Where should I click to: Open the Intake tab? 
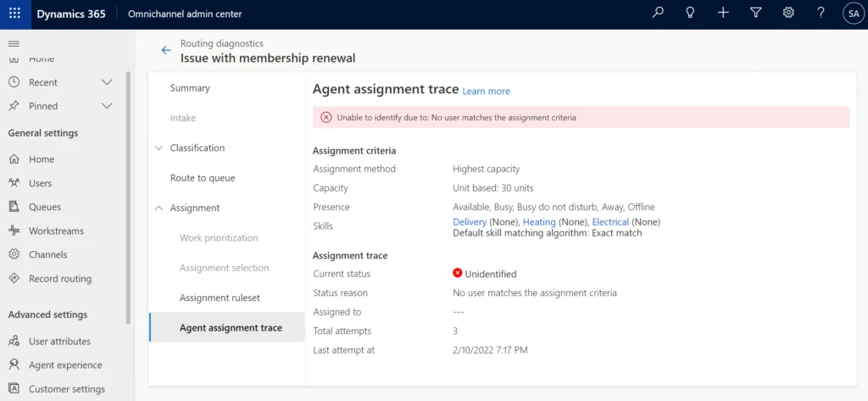point(183,118)
